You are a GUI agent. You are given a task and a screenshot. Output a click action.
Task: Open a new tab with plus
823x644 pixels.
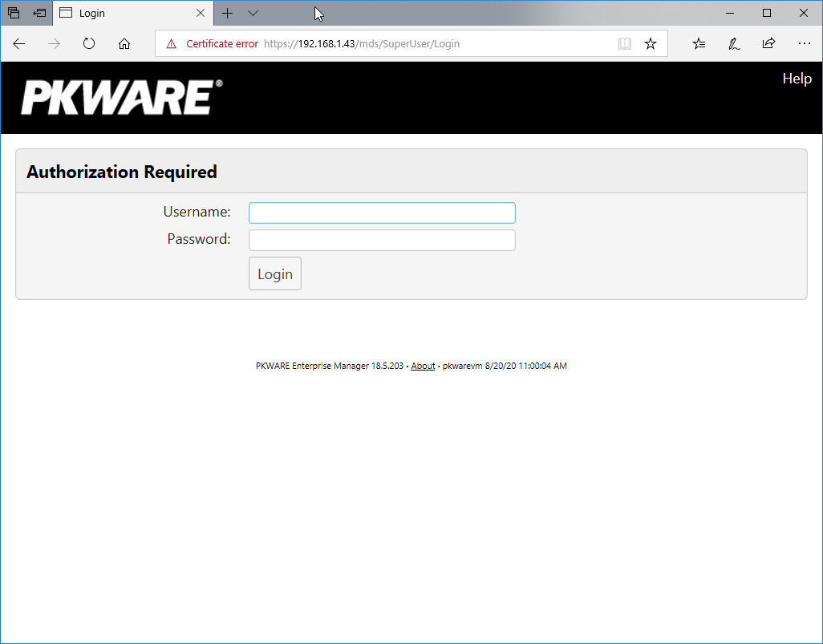tap(228, 14)
